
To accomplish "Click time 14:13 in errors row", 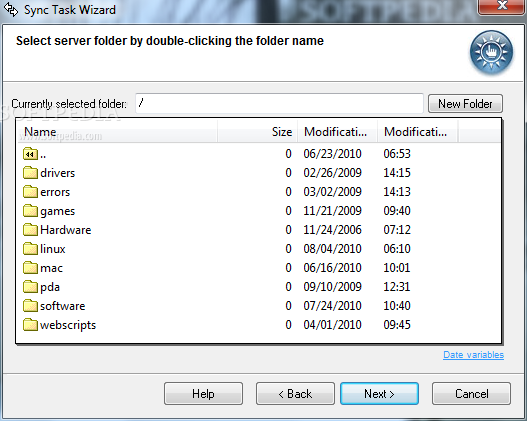I will [x=397, y=192].
